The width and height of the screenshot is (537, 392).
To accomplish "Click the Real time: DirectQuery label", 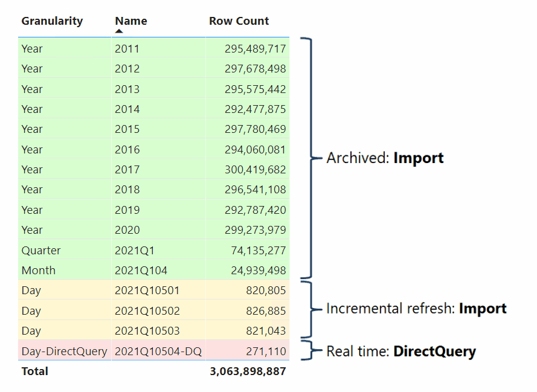I will [400, 351].
